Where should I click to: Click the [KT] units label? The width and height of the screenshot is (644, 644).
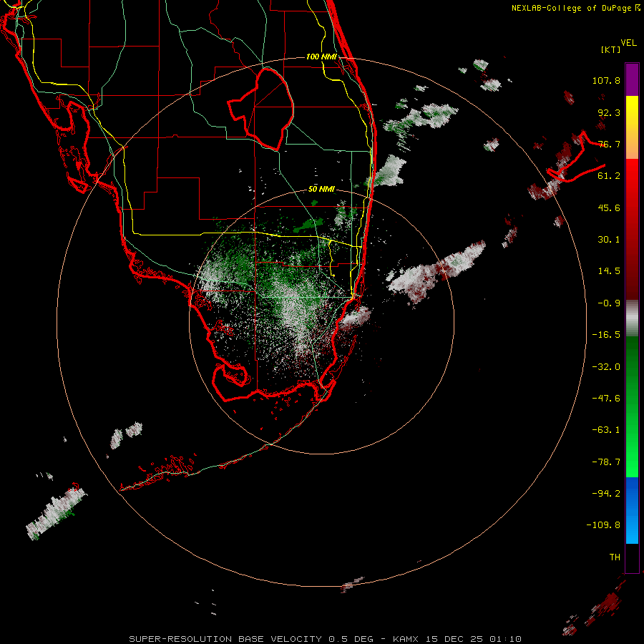[610, 49]
